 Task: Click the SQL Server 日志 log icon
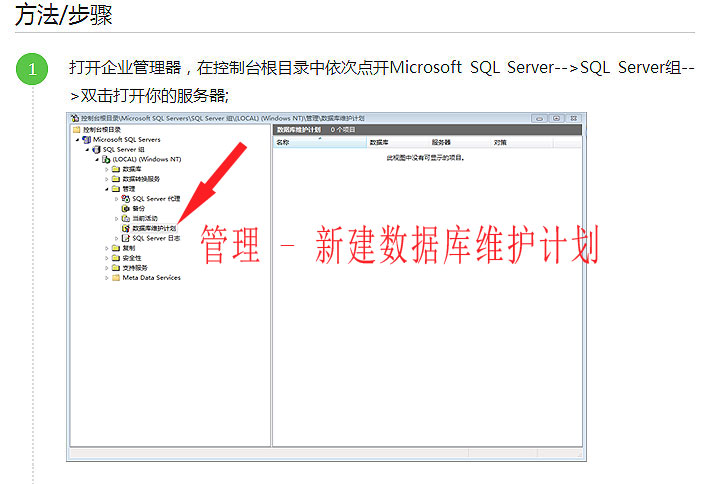(126, 238)
